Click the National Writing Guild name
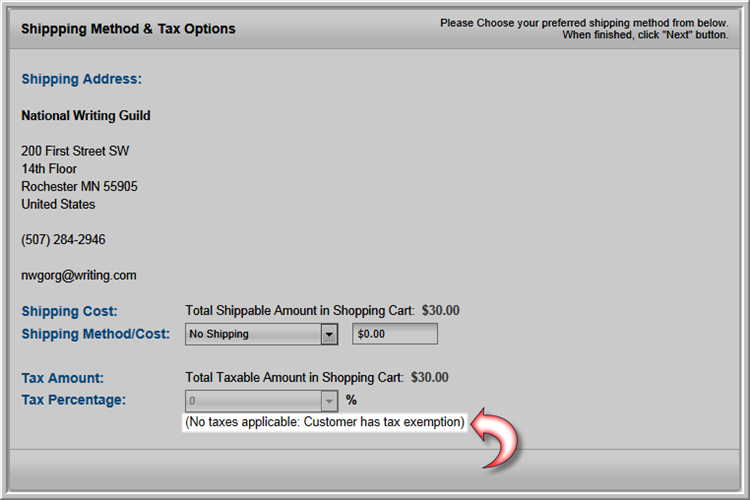The height and width of the screenshot is (500, 750). tap(86, 116)
